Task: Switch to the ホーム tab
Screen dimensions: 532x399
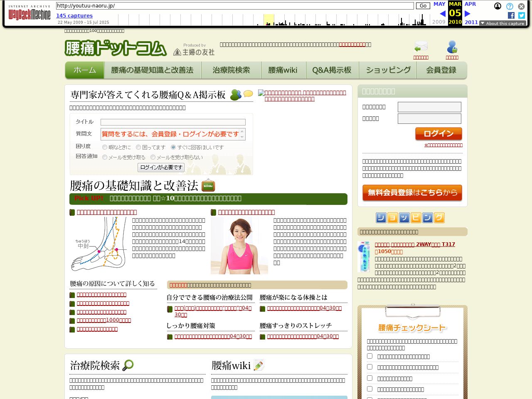Action: click(84, 70)
